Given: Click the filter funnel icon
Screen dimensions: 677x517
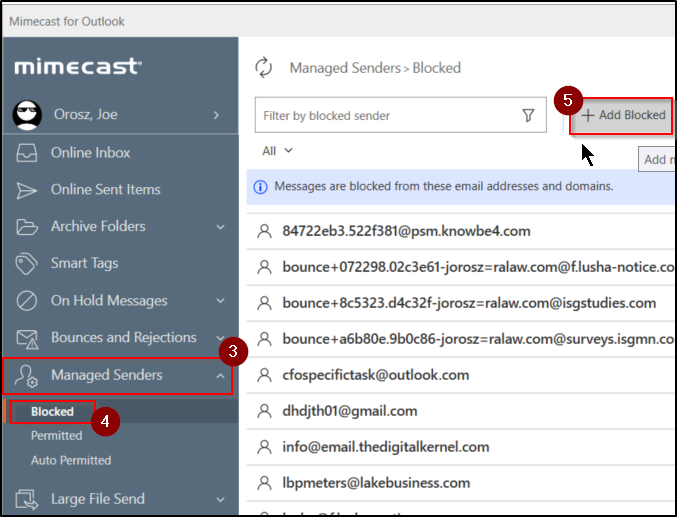Looking at the screenshot, I should [x=528, y=115].
